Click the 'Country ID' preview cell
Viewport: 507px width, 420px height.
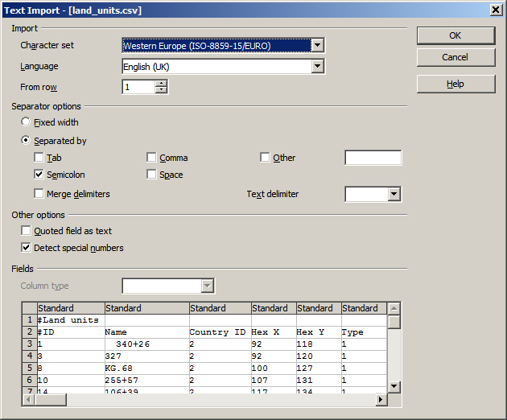[221, 332]
